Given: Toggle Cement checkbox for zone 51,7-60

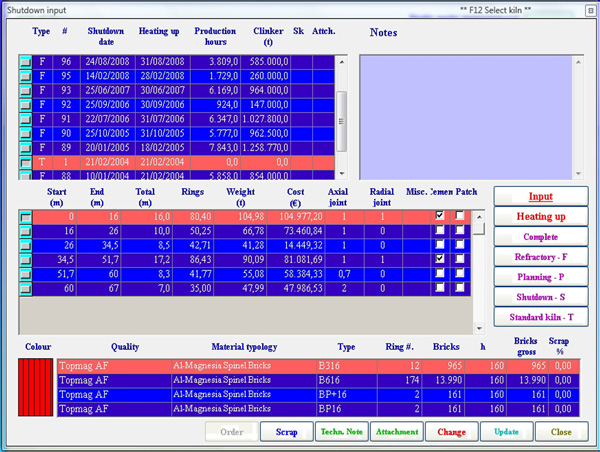Looking at the screenshot, I should [x=440, y=273].
